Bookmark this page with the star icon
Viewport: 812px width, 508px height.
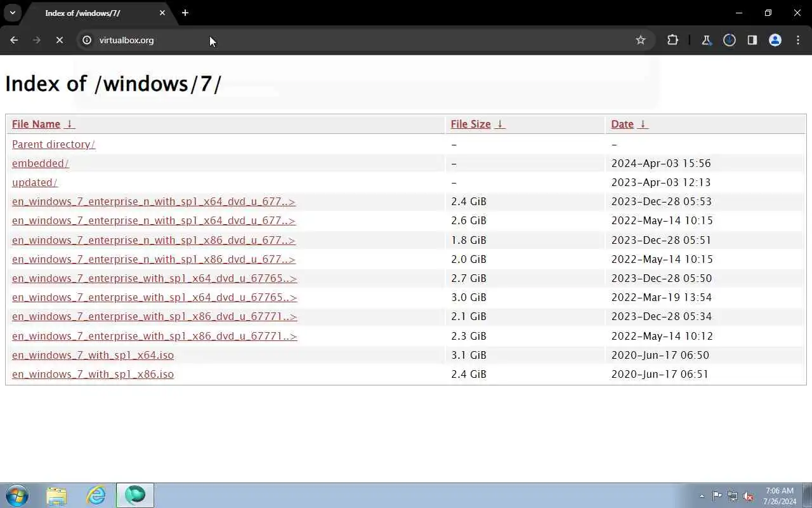tap(641, 40)
